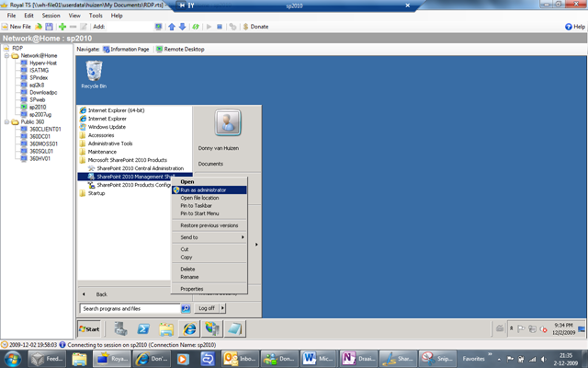Select 360HV01 connection in tree

[x=36, y=158]
